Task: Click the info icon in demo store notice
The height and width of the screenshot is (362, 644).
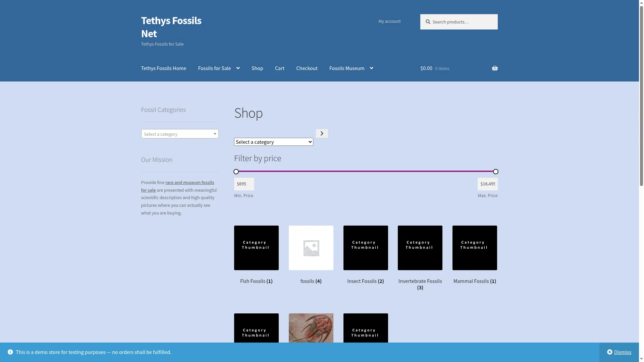Action: pyautogui.click(x=10, y=352)
